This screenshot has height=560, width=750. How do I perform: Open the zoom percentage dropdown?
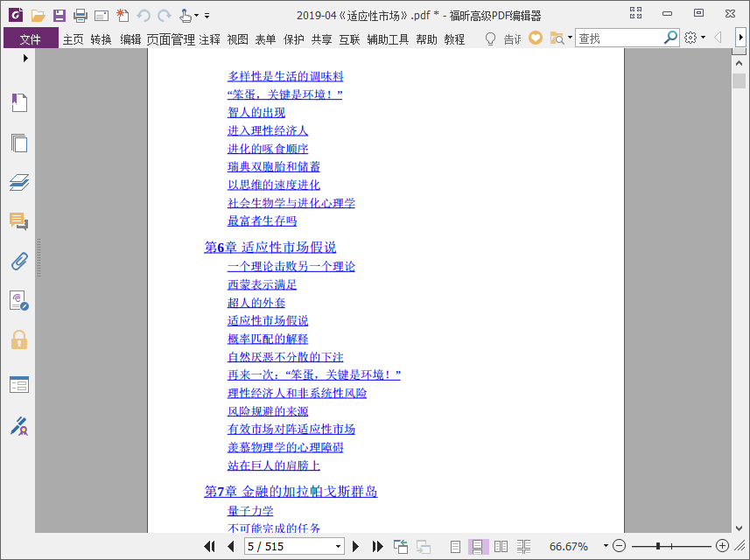pos(606,546)
